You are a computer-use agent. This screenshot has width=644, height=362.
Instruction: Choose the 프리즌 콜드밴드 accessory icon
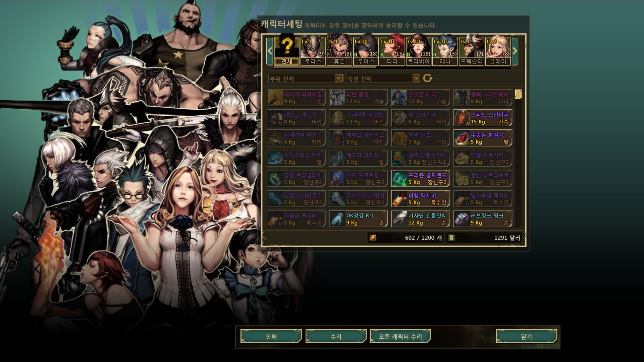[399, 179]
